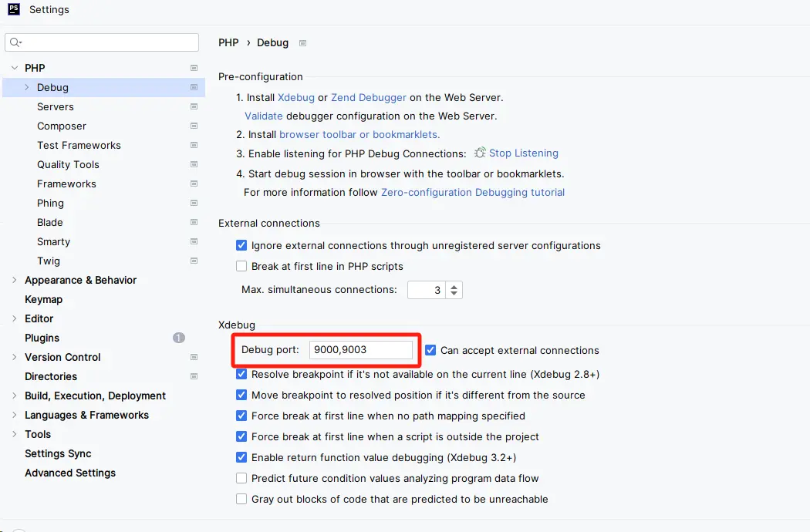Image resolution: width=810 pixels, height=532 pixels.
Task: Click the Zero-configuration Debugging tutorial link
Action: click(x=473, y=192)
